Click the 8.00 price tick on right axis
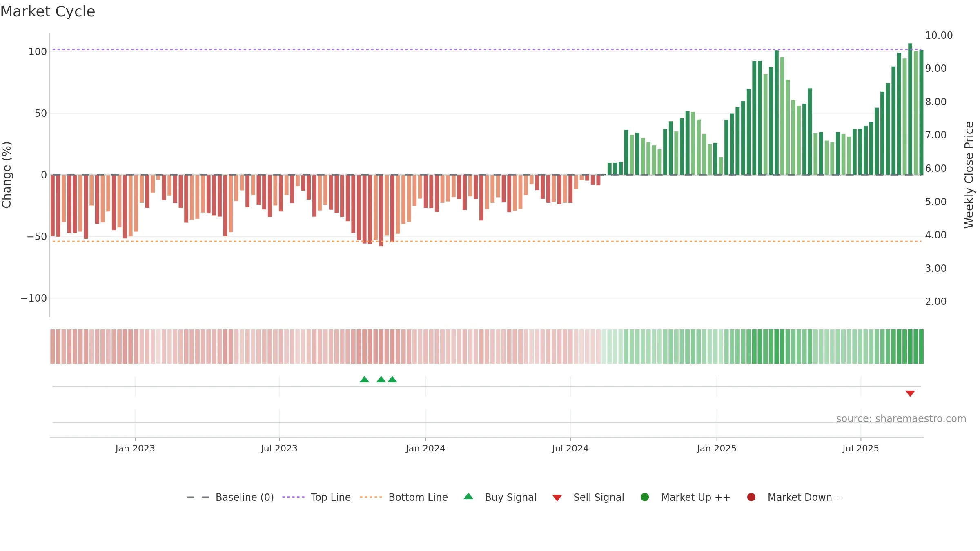Viewport: 980px width, 551px height. point(936,102)
